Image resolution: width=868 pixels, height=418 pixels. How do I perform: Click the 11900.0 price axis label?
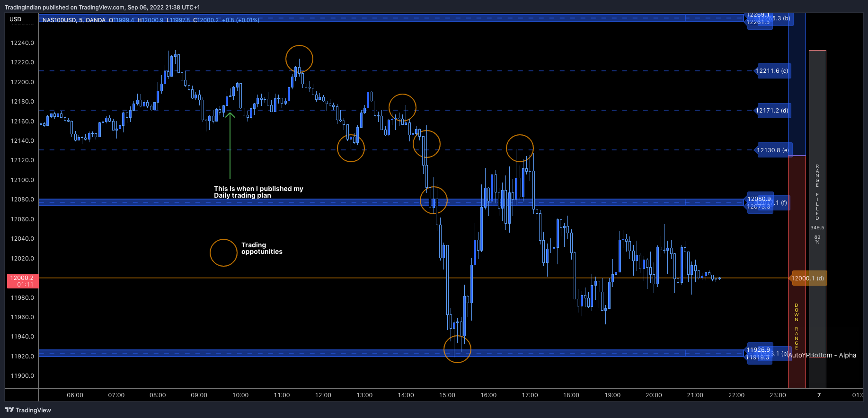22,376
